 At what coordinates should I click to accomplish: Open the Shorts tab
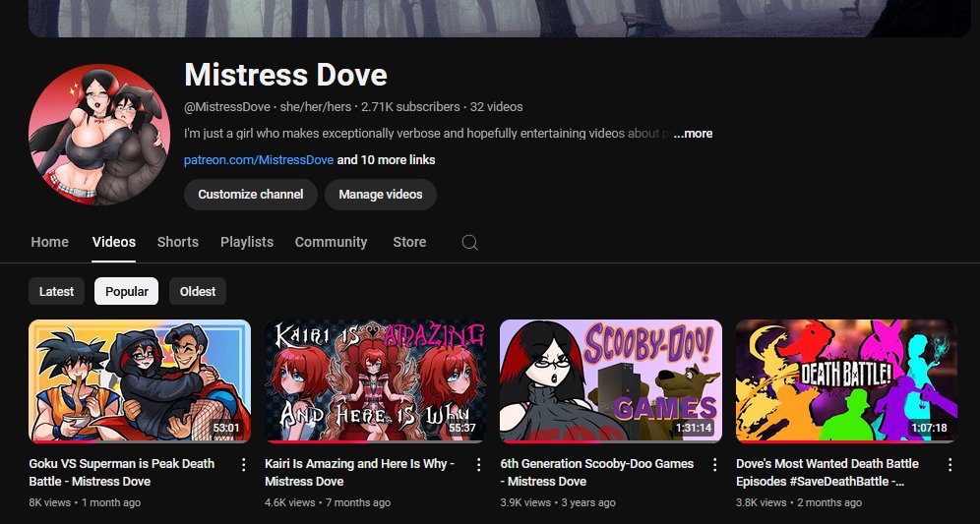click(178, 242)
